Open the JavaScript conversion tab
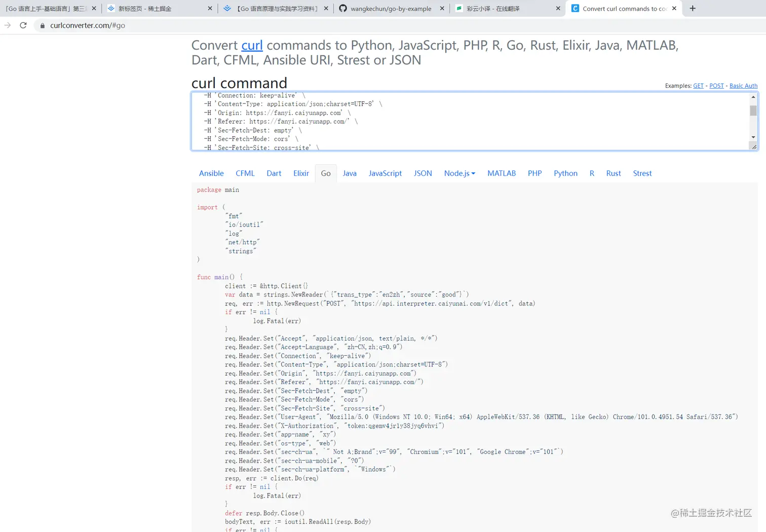Viewport: 766px width, 532px height. [385, 173]
